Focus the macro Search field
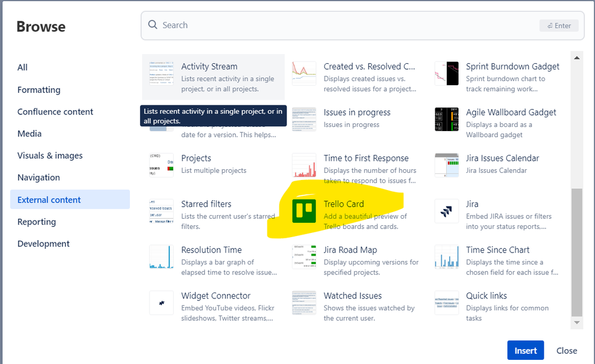Viewport: 595px width, 364px height. [362, 26]
